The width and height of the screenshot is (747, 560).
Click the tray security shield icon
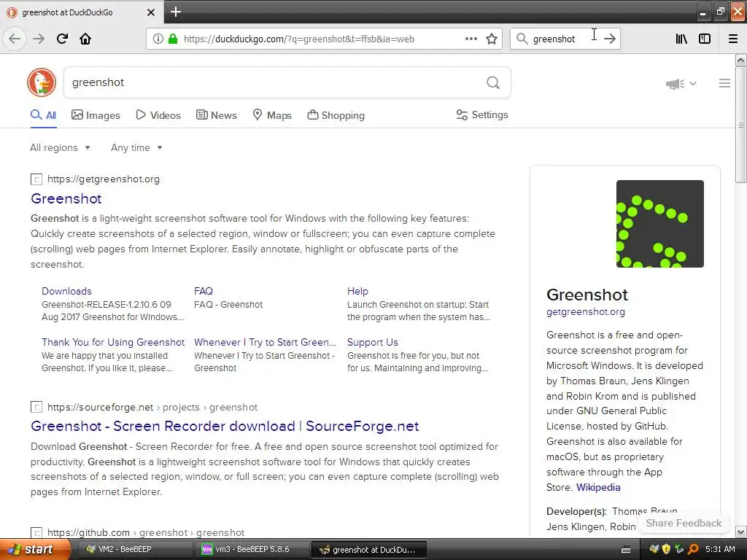[x=667, y=549]
